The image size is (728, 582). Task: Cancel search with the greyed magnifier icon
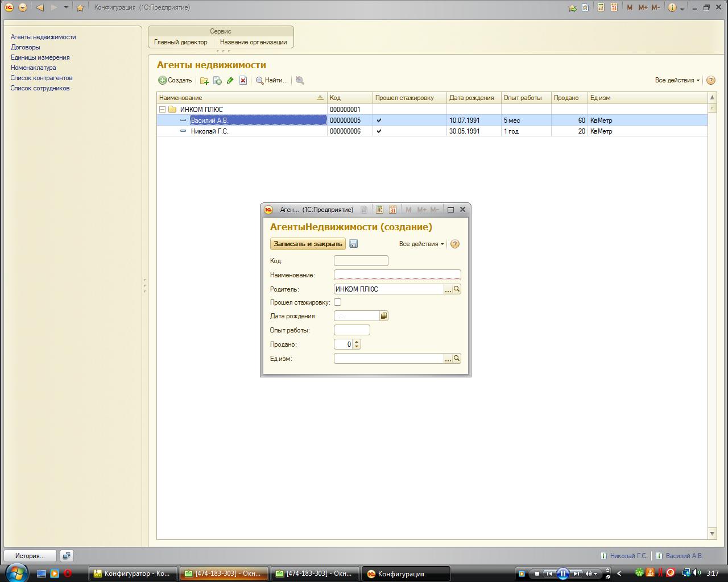[x=300, y=81]
